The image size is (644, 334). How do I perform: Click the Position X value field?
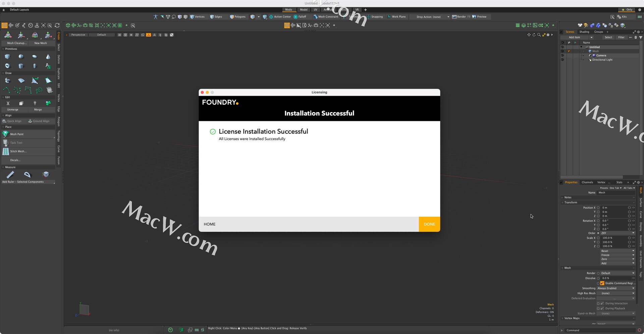coord(614,208)
